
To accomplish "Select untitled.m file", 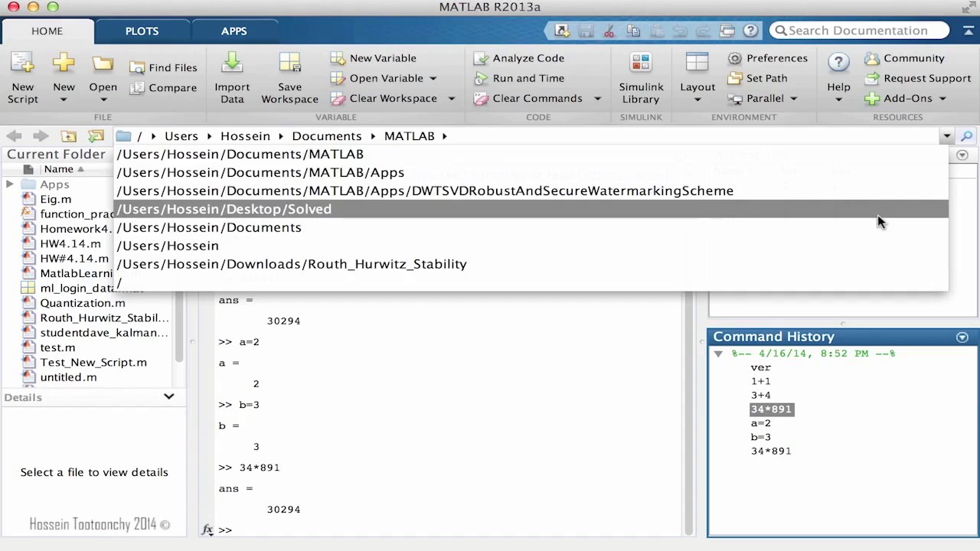I will (x=68, y=377).
